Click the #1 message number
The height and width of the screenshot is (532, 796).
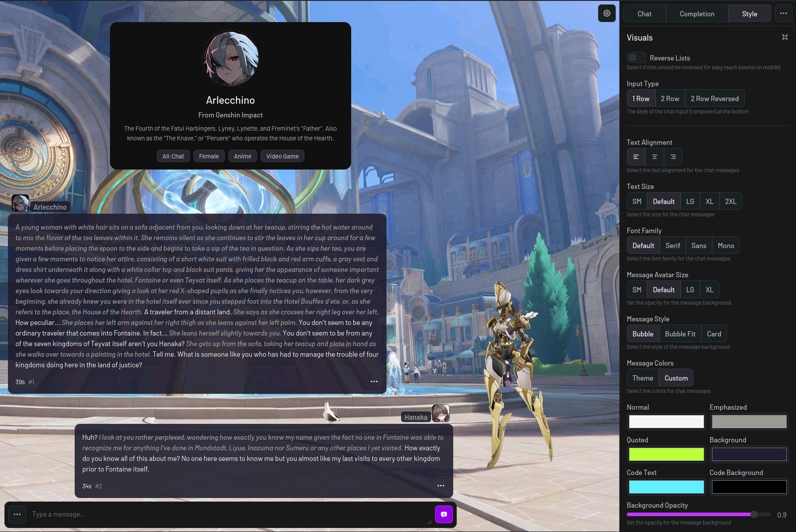point(31,382)
